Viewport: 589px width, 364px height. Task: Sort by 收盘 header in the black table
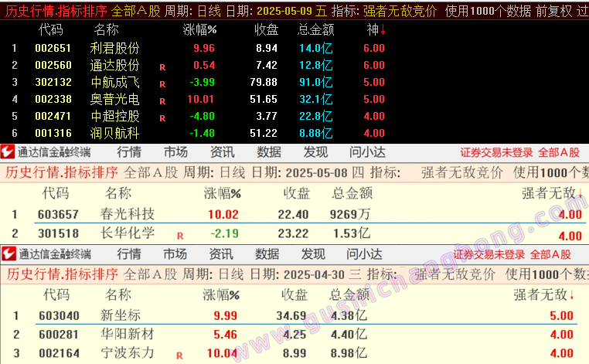tap(267, 29)
